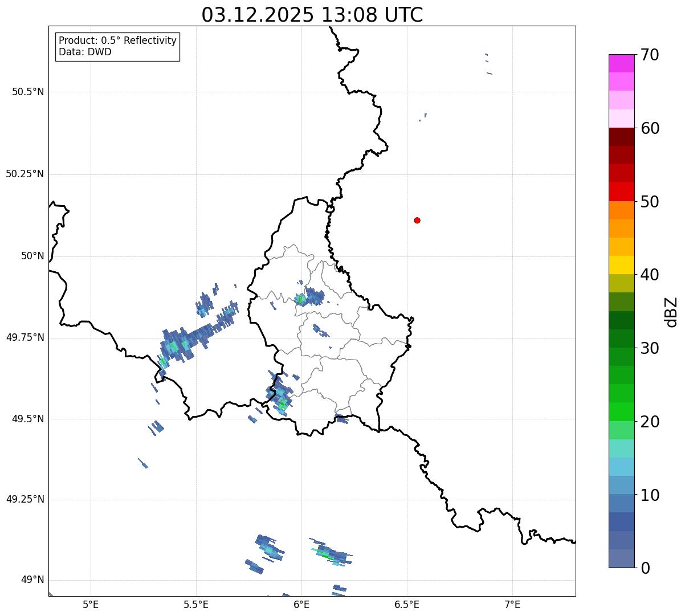Click the longitude label 5°E
Image resolution: width=685 pixels, height=616 pixels.
(x=91, y=605)
